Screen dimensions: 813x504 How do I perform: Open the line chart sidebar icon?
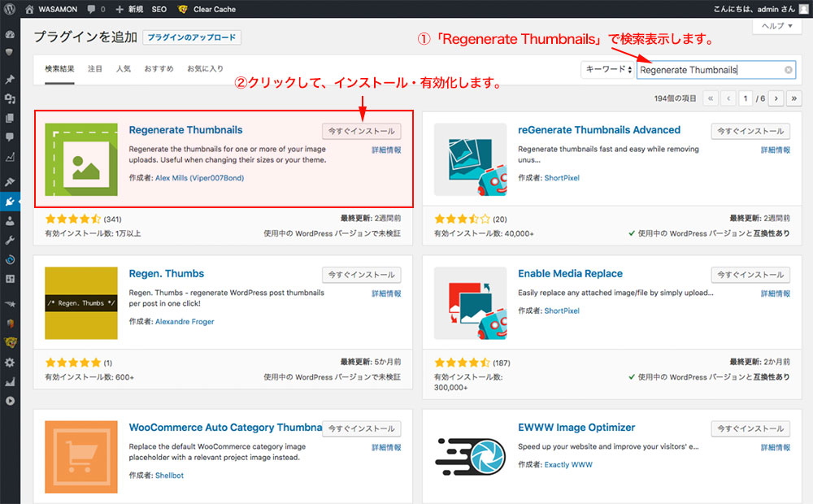[x=10, y=157]
